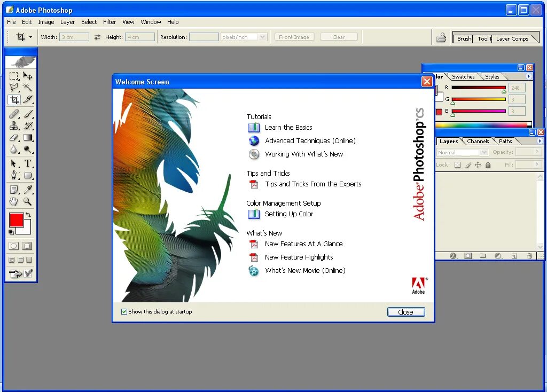Select the Magic Wand tool
Image resolution: width=547 pixels, height=392 pixels.
click(28, 88)
